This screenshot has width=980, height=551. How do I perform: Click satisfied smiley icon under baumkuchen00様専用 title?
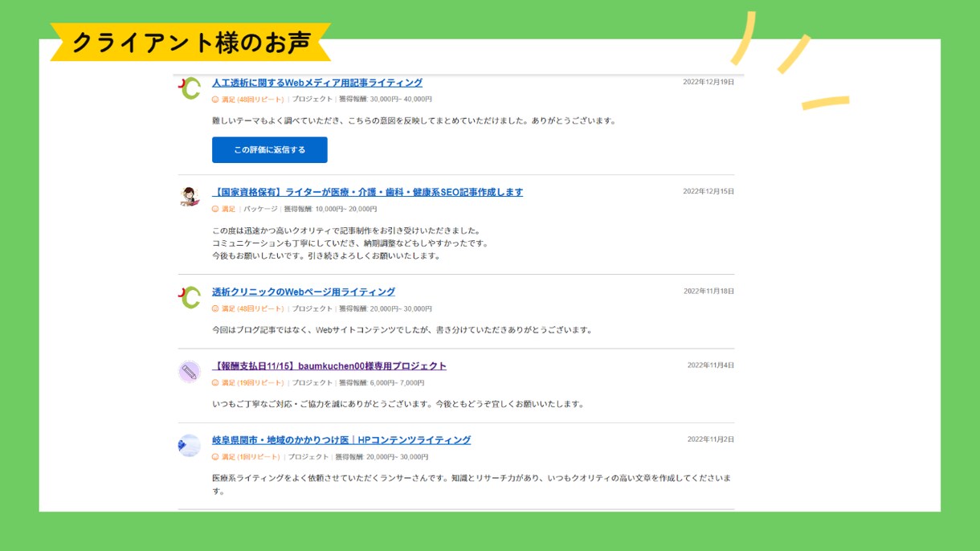(215, 383)
